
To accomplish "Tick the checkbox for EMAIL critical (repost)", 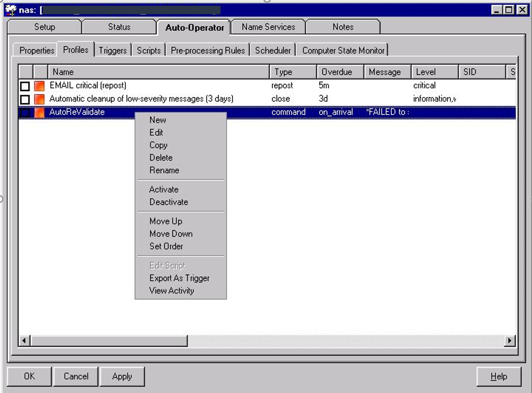I will click(x=25, y=86).
